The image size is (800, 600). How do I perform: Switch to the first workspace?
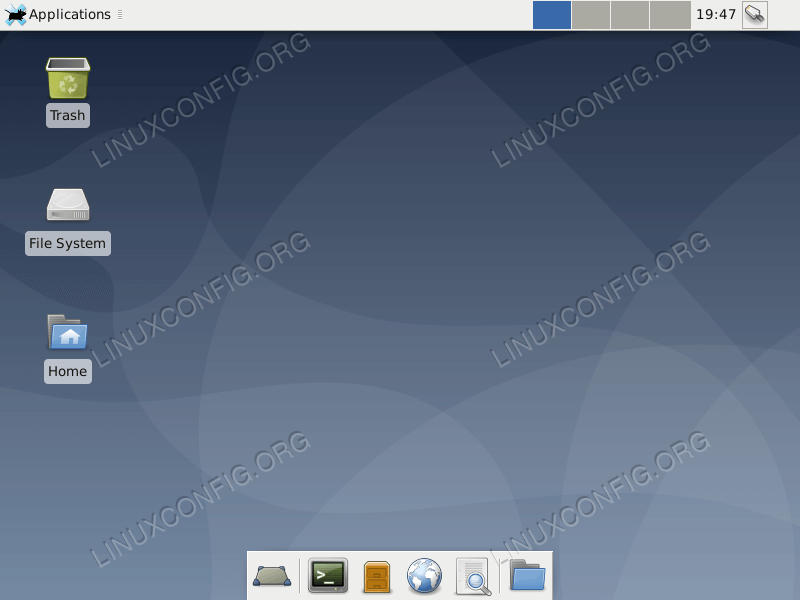click(x=552, y=15)
